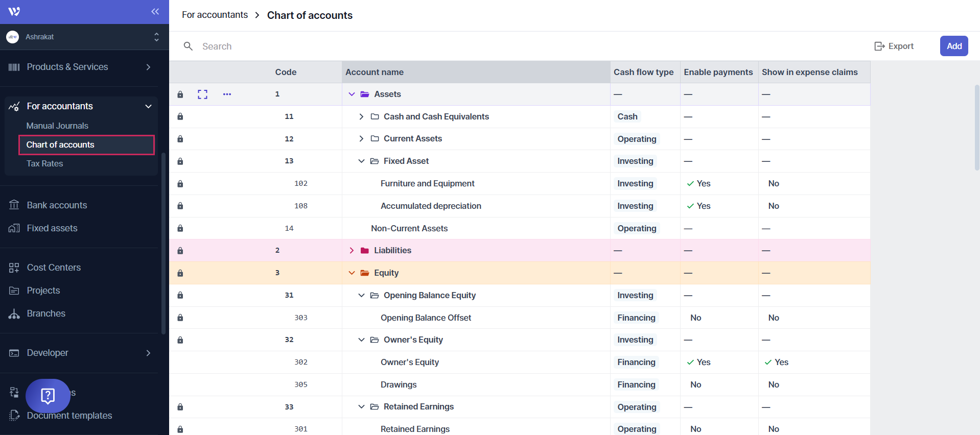Screen dimensions: 980x435
Task: Collapse the Fixed Asset folder
Action: click(x=361, y=161)
